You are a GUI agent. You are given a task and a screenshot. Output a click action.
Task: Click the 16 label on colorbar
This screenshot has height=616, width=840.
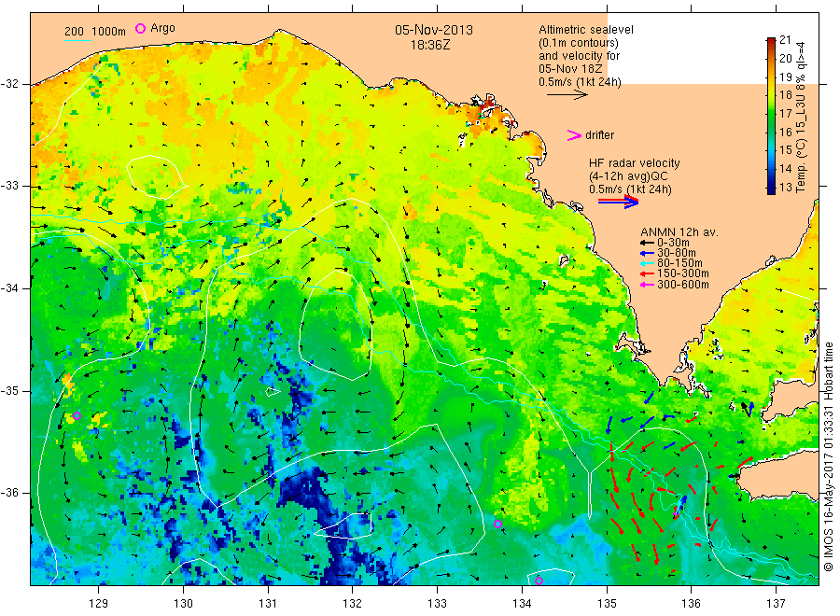click(x=785, y=133)
